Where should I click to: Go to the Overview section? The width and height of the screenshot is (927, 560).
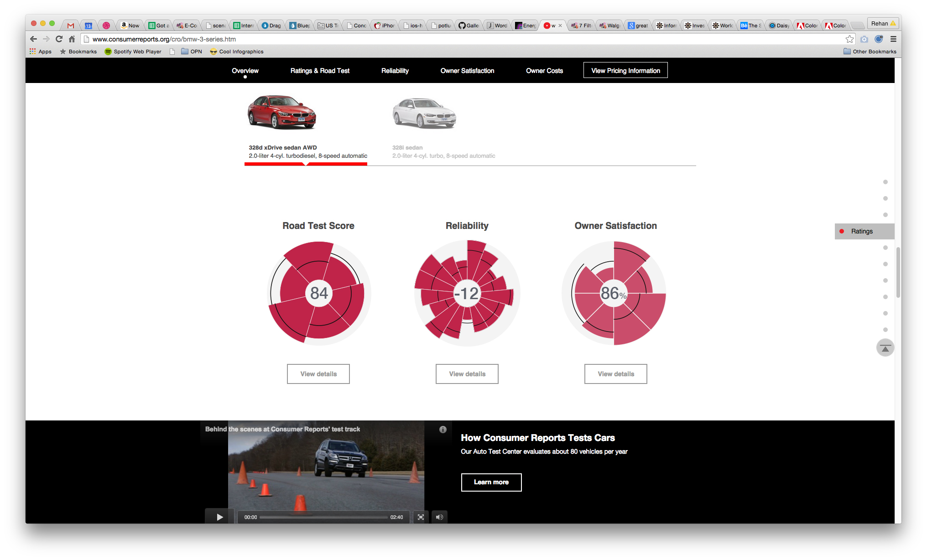[x=245, y=71]
